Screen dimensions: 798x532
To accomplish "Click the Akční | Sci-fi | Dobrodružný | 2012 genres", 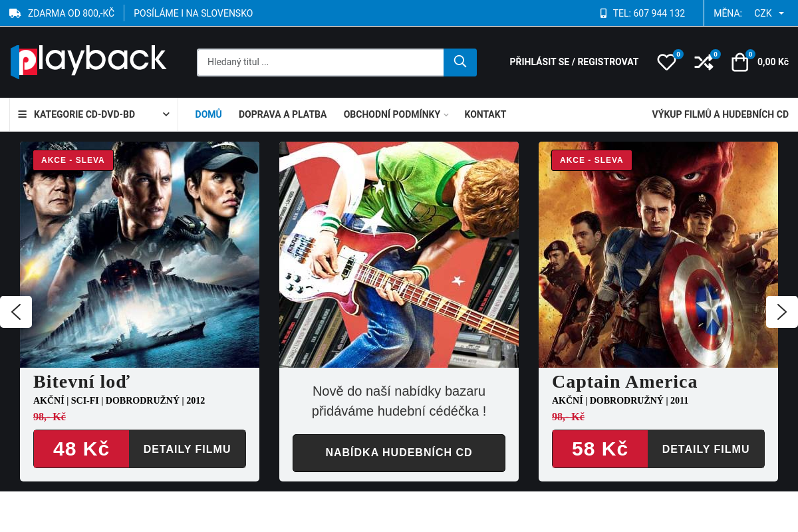I will [x=119, y=400].
